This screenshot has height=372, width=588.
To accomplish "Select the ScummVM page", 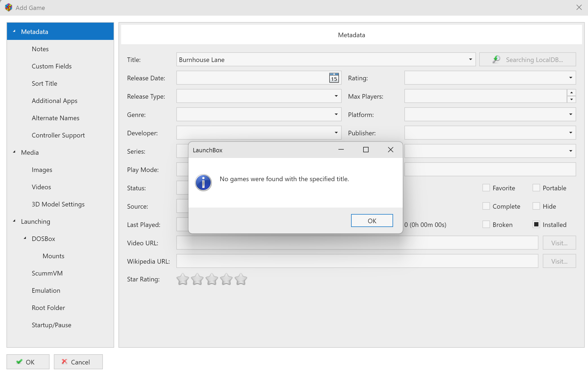I will pos(47,273).
